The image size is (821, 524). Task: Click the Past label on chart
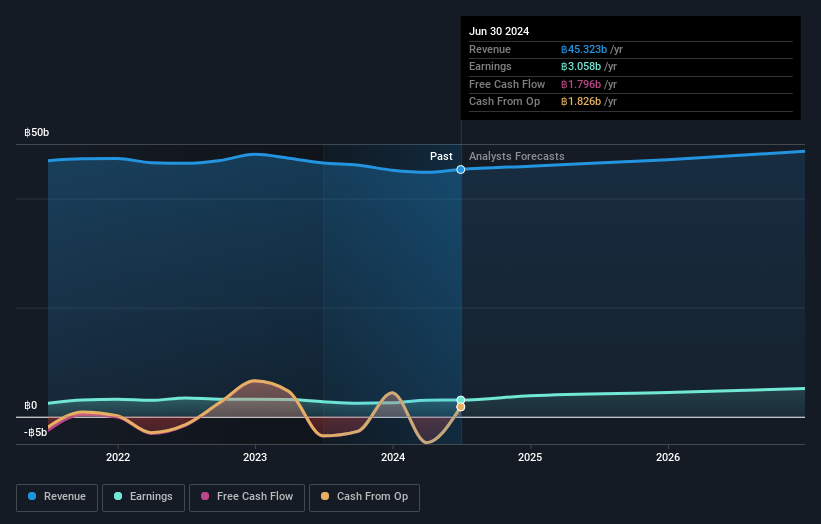pos(441,156)
